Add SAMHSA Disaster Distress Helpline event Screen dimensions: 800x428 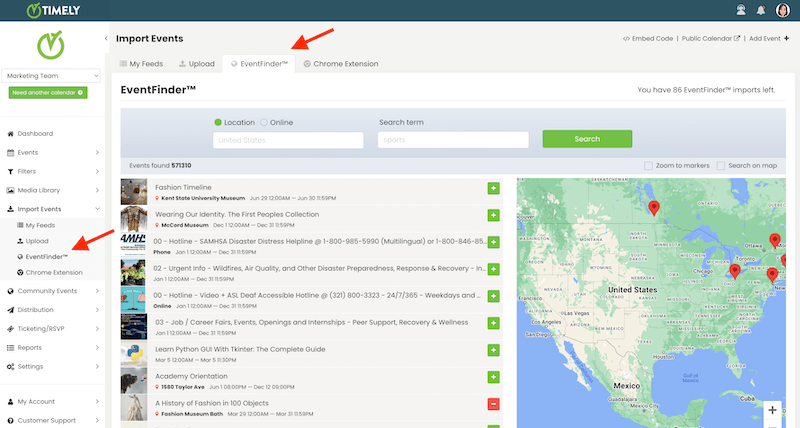pos(493,242)
